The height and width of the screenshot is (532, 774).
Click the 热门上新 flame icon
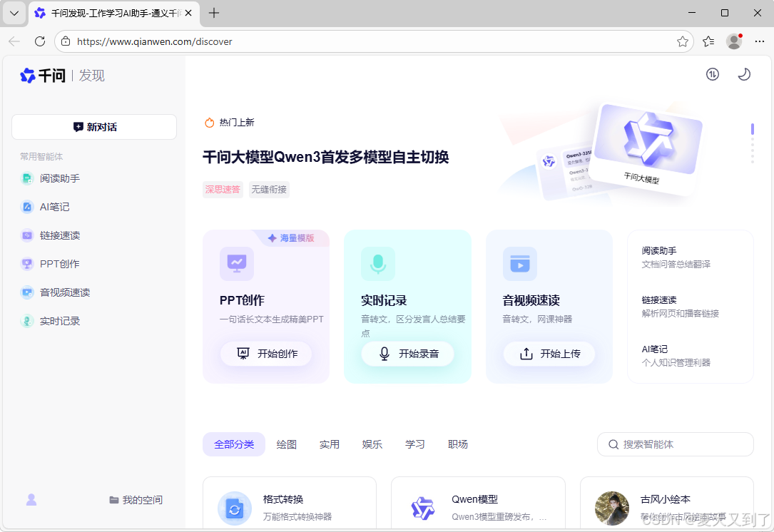click(x=209, y=123)
